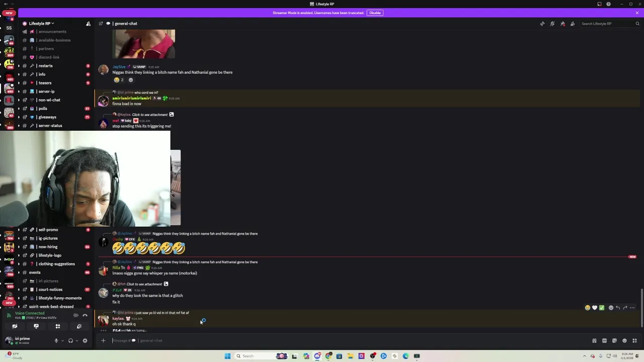Disable Streamer Mode via Disable button
This screenshot has height=362, width=644.
(375, 13)
